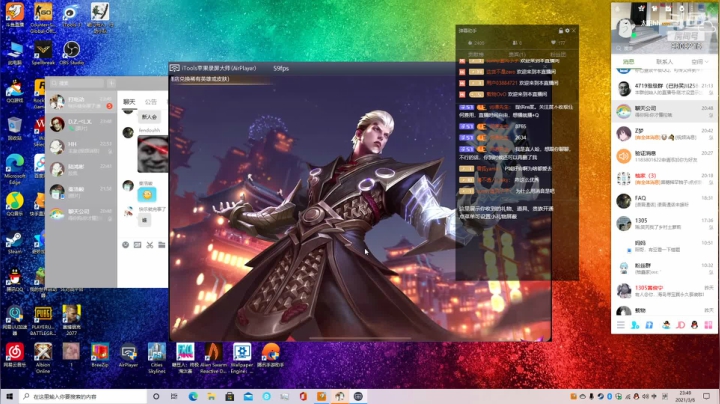Open the Microsoft Store taskbar icon
Image resolution: width=720 pixels, height=404 pixels.
230,396
